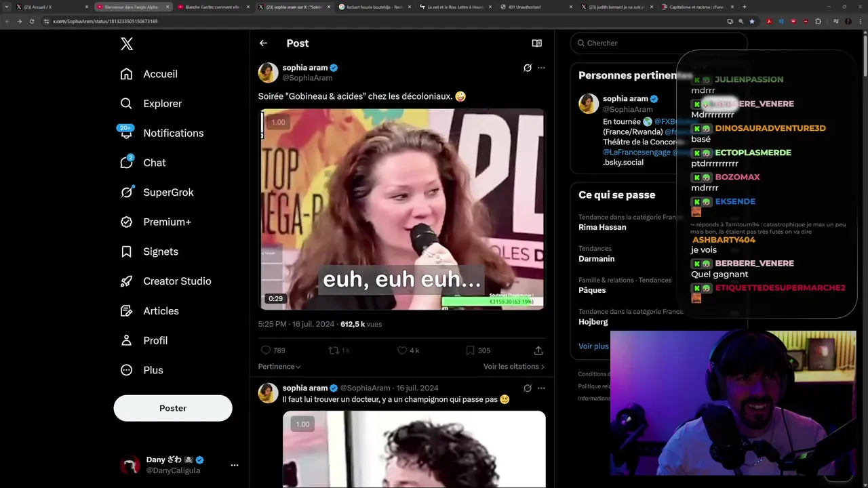Click the Chercher search field
The width and height of the screenshot is (868, 488).
click(658, 43)
